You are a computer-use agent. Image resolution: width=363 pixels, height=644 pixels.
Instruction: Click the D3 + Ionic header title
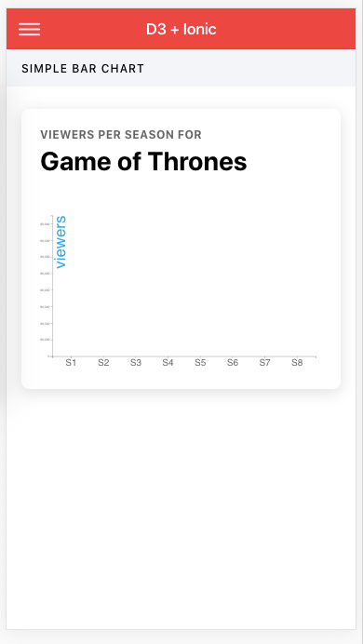pyautogui.click(x=181, y=29)
